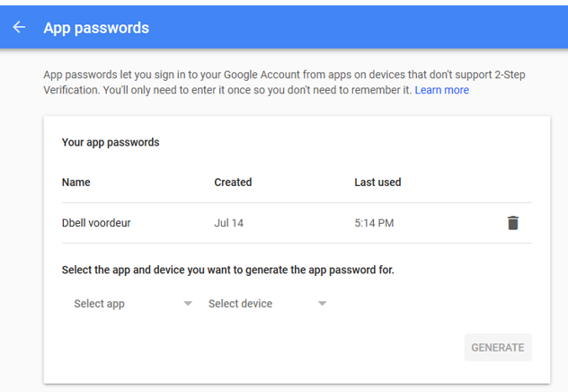Select the Dbell voordeur entry name
Viewport: 568px width, 392px height.
(96, 223)
